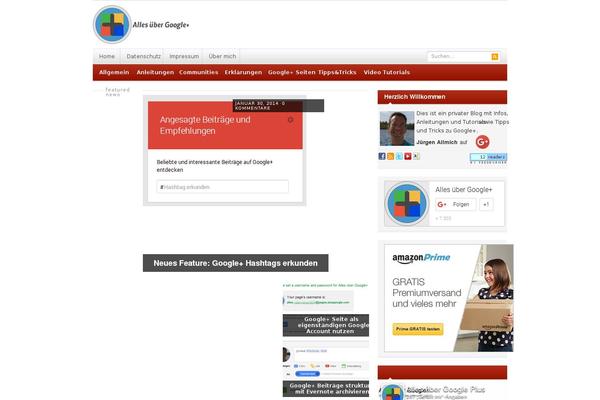
Task: Click the Amazon Prime advertisement banner
Action: click(449, 298)
